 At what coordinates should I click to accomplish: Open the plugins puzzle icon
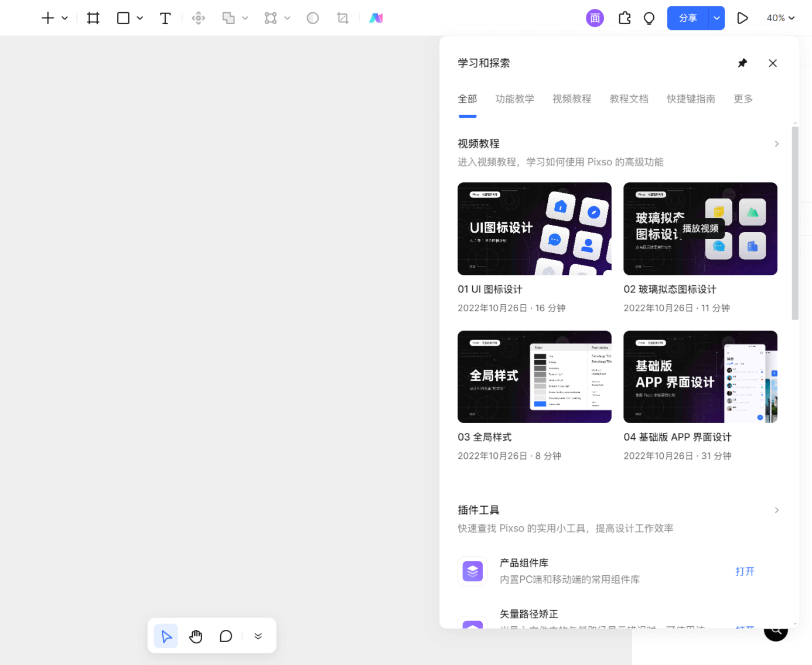625,18
